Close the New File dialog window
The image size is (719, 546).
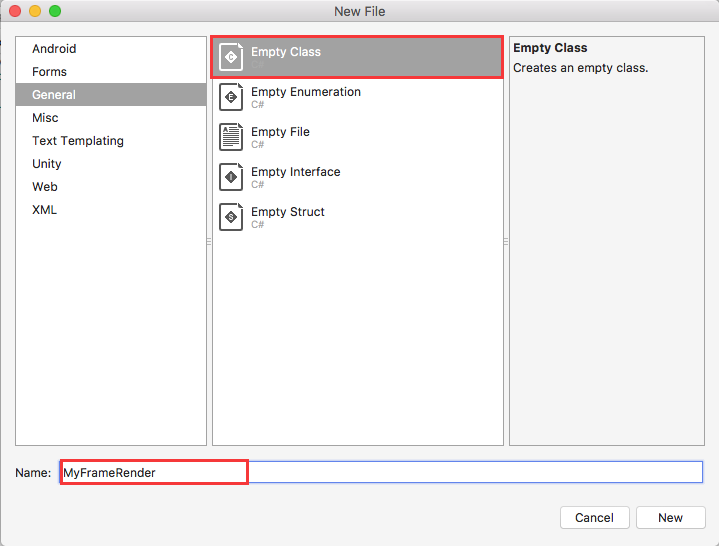[x=15, y=11]
